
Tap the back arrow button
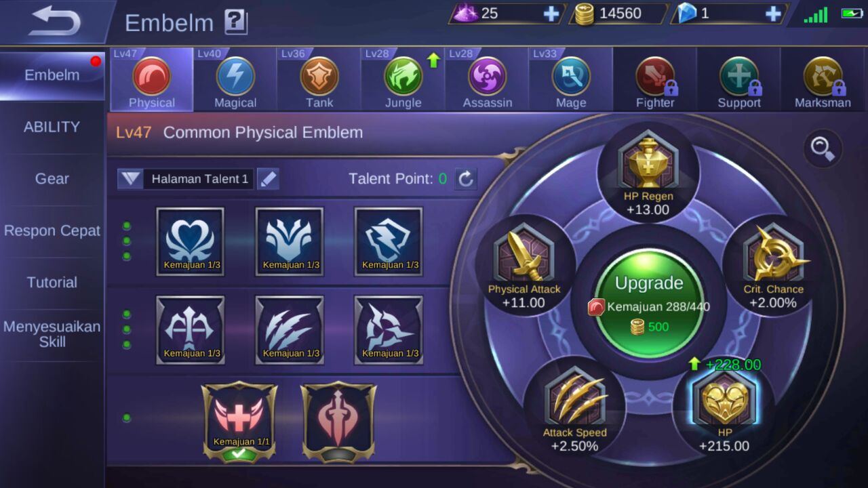click(56, 21)
